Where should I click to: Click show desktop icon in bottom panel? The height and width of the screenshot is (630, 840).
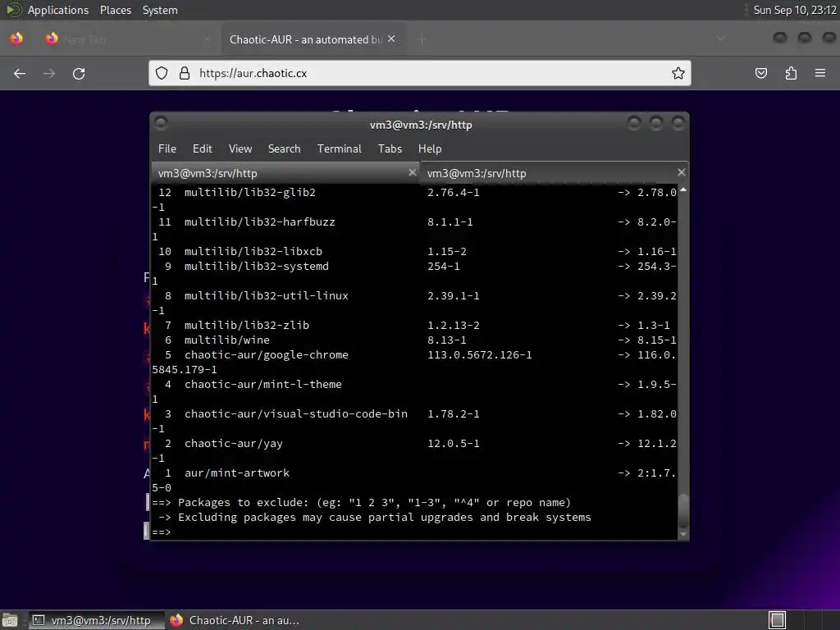point(10,620)
